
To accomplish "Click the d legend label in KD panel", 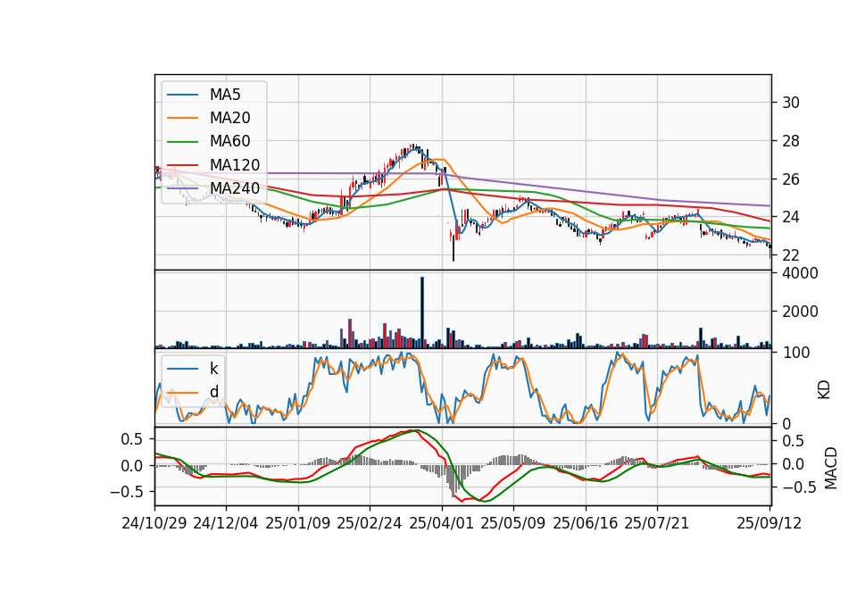I will tap(213, 392).
